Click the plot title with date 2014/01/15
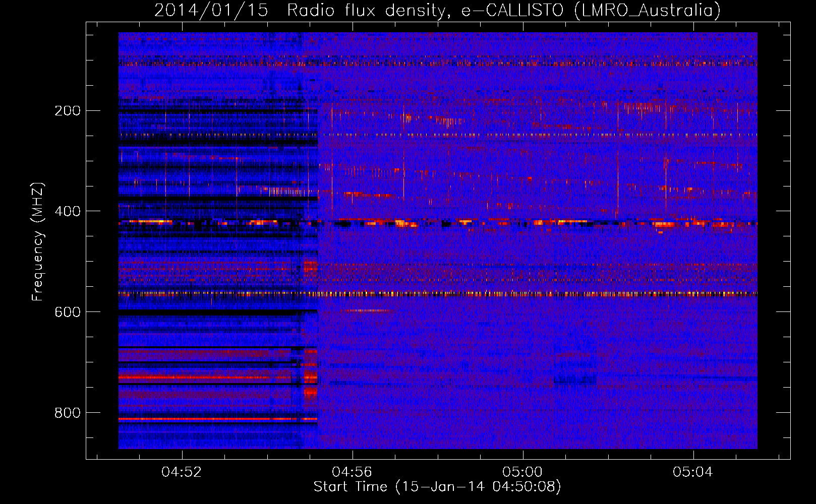The height and width of the screenshot is (504, 816). [x=437, y=10]
